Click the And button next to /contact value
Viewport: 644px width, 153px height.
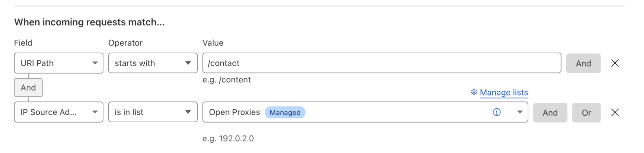tap(583, 63)
